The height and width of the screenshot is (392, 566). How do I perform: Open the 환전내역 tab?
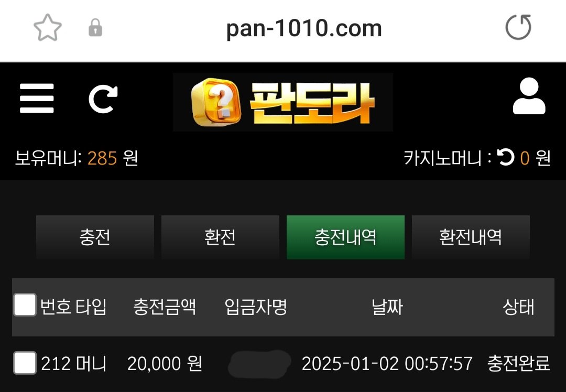click(x=471, y=237)
